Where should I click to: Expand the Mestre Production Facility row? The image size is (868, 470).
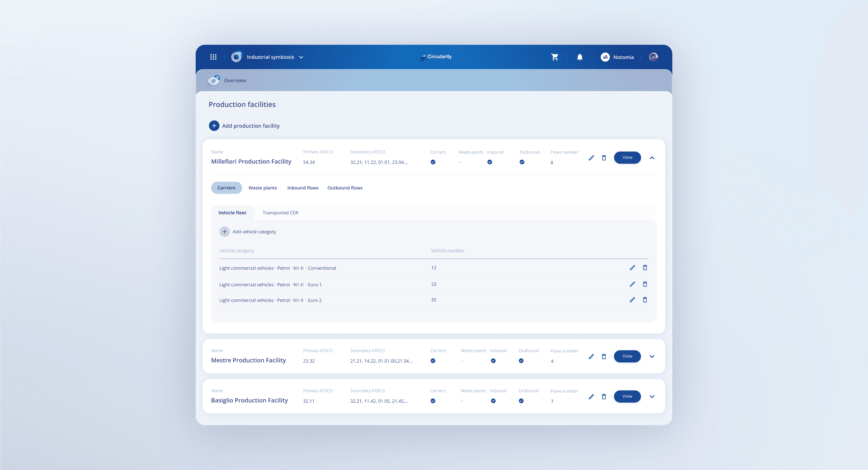(652, 357)
